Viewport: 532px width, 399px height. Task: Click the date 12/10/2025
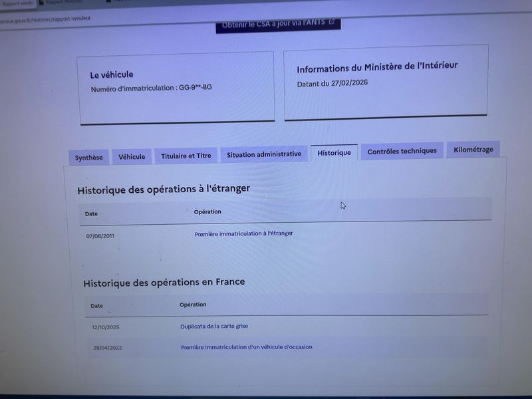coord(106,327)
